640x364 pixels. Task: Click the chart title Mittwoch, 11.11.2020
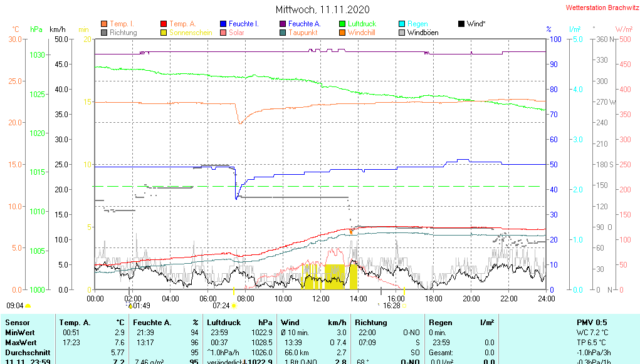click(322, 9)
